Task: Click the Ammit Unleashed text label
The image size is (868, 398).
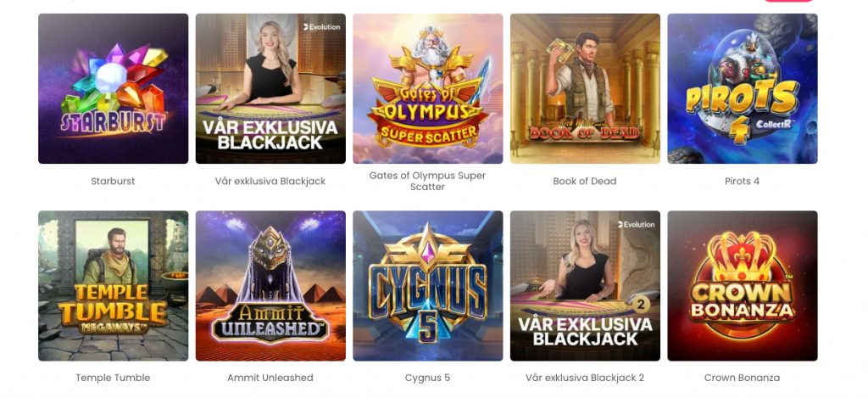Action: [270, 378]
